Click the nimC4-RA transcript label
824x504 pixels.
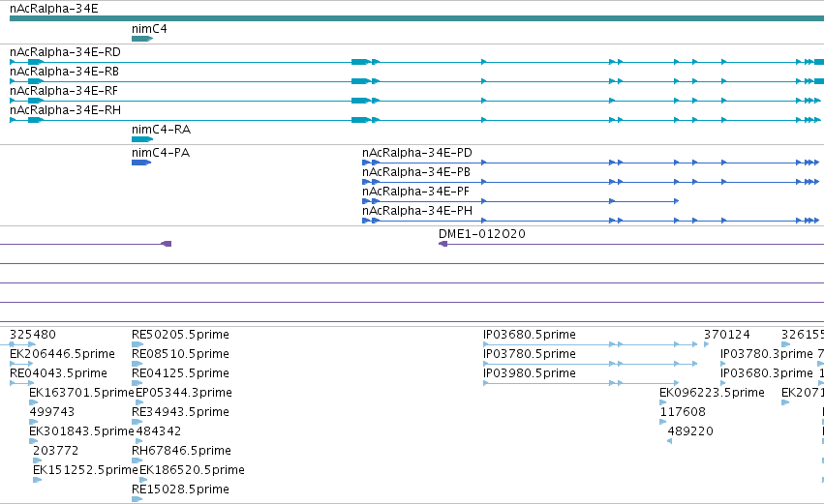pyautogui.click(x=161, y=130)
